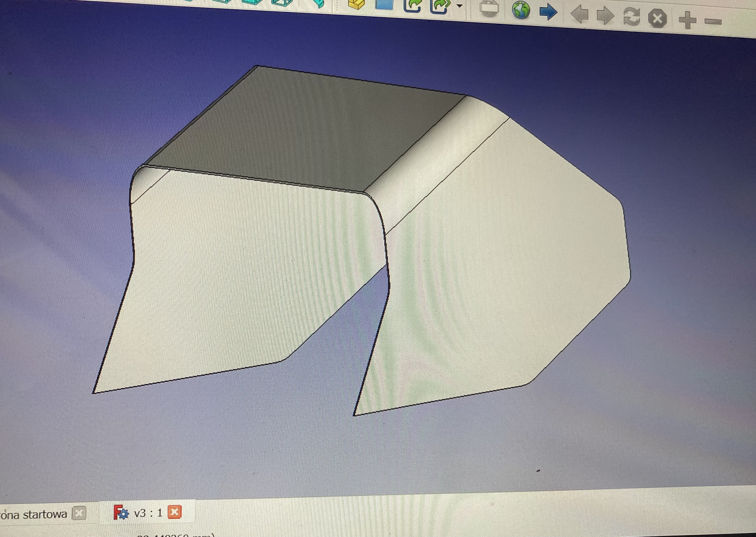Switch to the Strona startowa tab
756x537 pixels.
[x=33, y=515]
